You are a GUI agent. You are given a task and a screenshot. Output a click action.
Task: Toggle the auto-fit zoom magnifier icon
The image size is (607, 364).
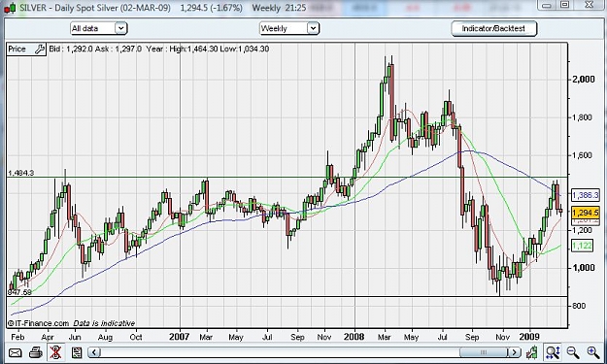tap(553, 352)
